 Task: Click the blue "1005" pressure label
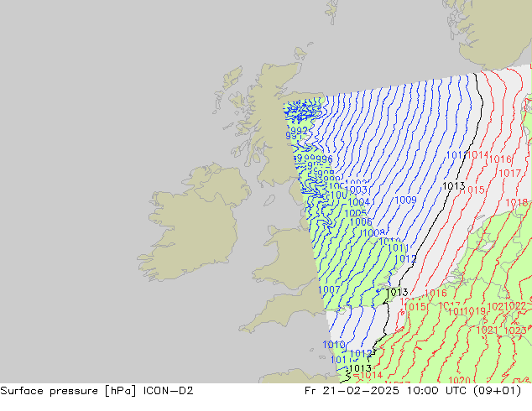[x=356, y=214]
